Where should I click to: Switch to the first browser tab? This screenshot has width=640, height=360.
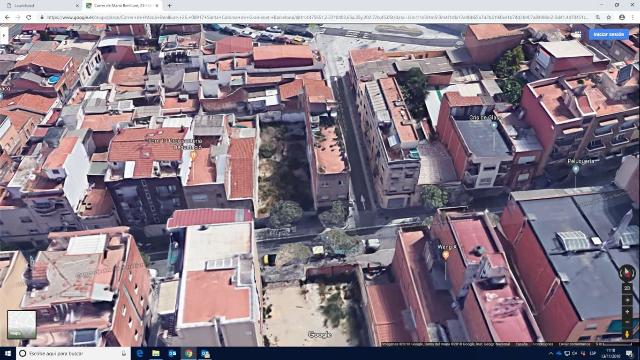pyautogui.click(x=40, y=6)
